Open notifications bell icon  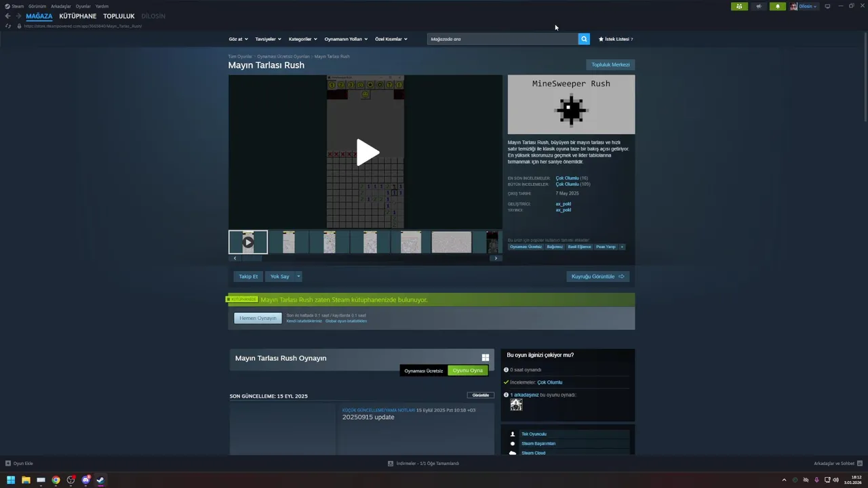[778, 6]
